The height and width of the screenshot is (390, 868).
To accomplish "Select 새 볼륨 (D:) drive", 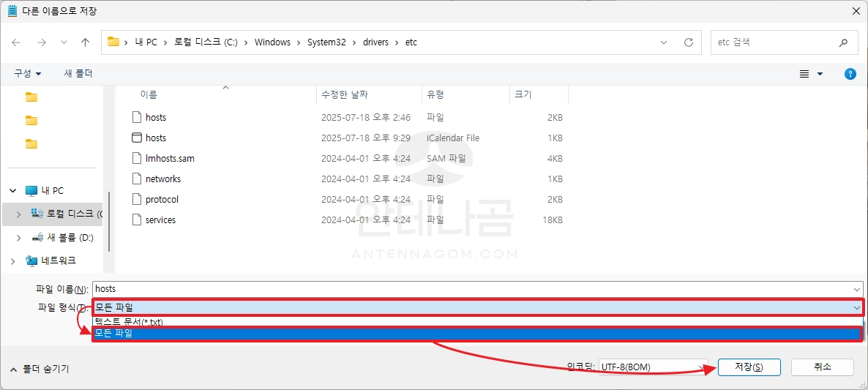I will 70,237.
